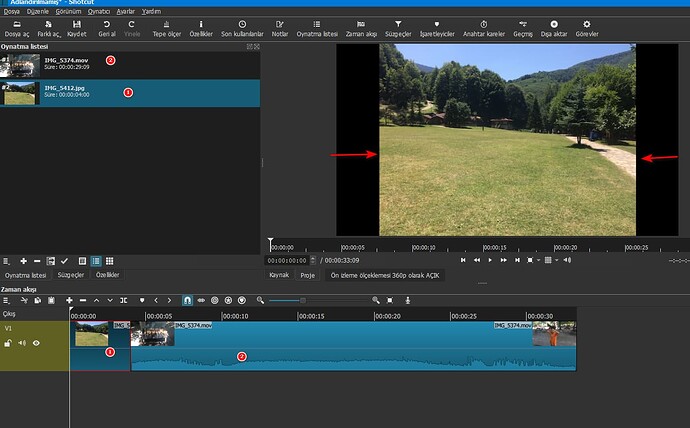Open the Görünüm menu

pos(68,11)
